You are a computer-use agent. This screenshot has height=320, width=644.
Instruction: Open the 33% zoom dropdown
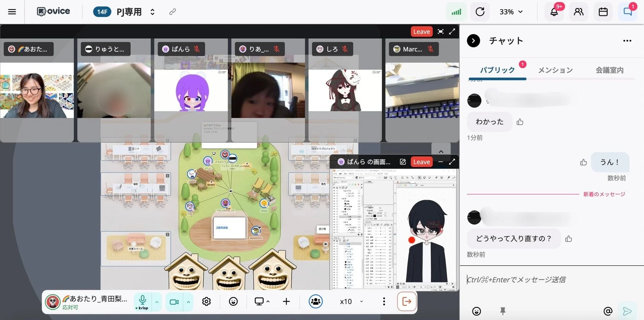tap(511, 12)
